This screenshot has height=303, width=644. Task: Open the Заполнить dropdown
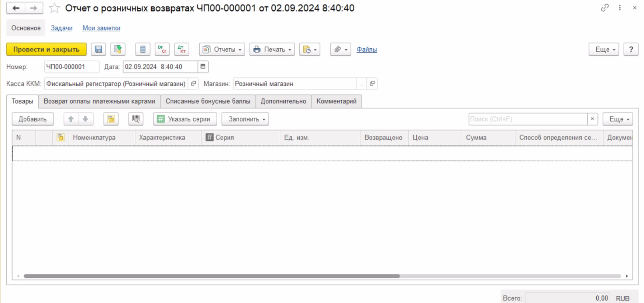coord(245,119)
